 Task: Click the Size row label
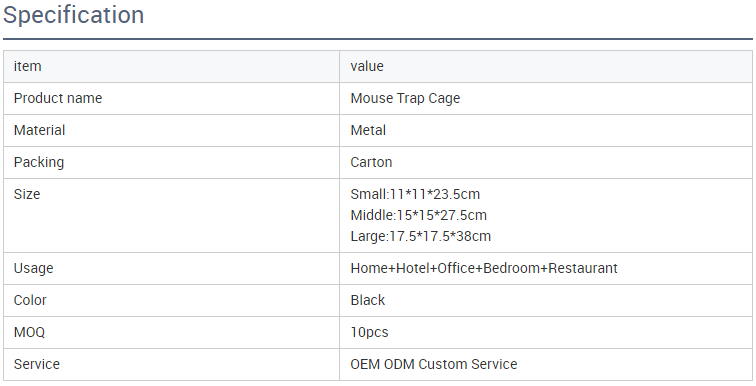click(x=27, y=194)
